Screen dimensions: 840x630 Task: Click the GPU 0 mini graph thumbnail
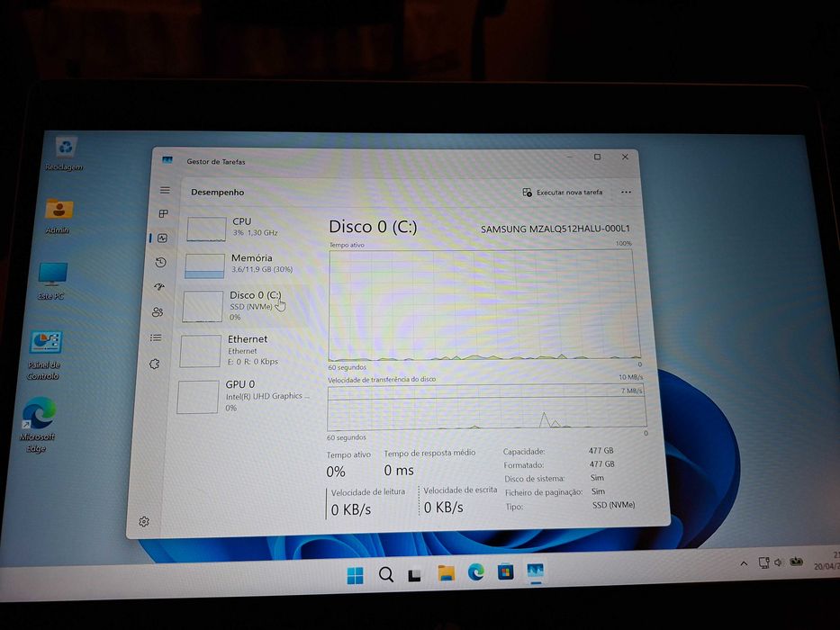point(198,397)
